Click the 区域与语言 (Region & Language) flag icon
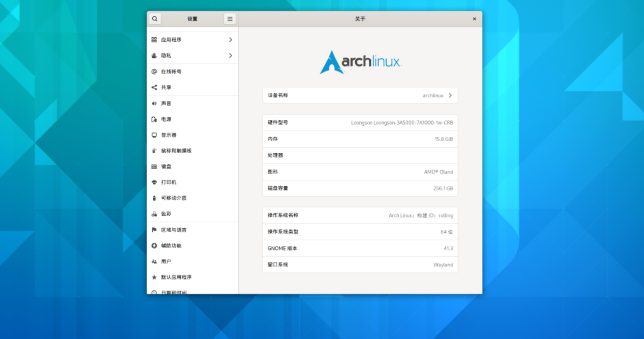 point(154,230)
